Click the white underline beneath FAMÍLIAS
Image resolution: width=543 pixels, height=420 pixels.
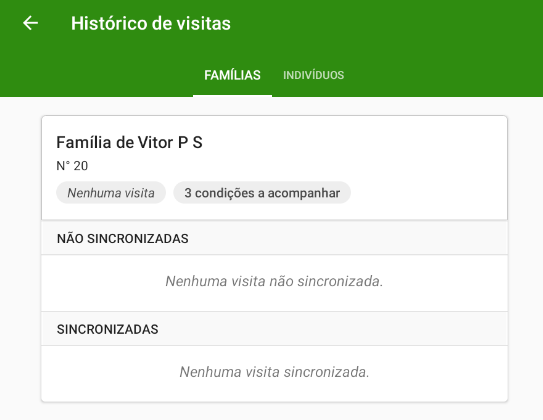[232, 96]
